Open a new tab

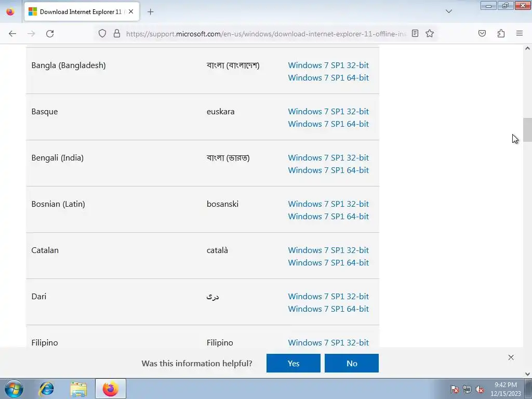150,12
